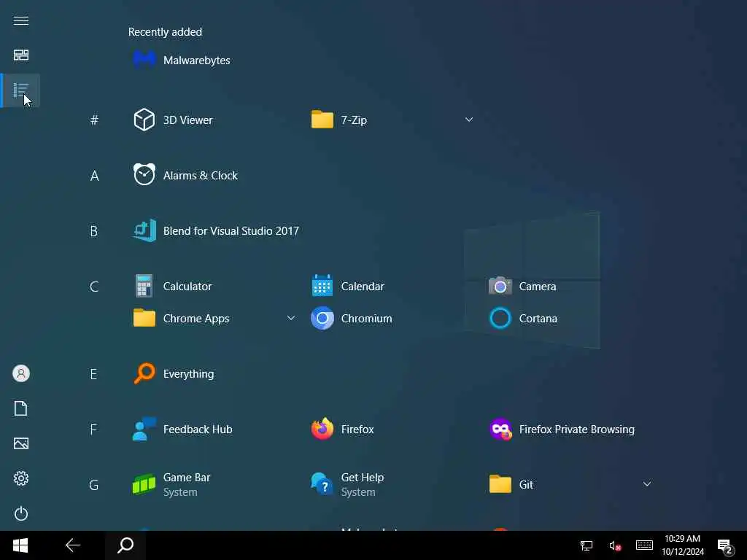Open the 7-Zip folder icon
The height and width of the screenshot is (560, 747).
tap(322, 120)
